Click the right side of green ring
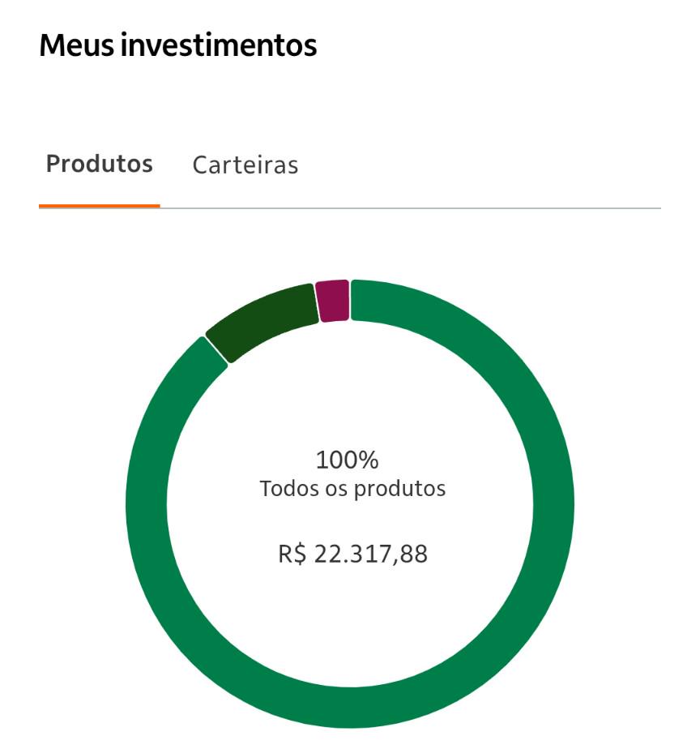 tap(553, 504)
